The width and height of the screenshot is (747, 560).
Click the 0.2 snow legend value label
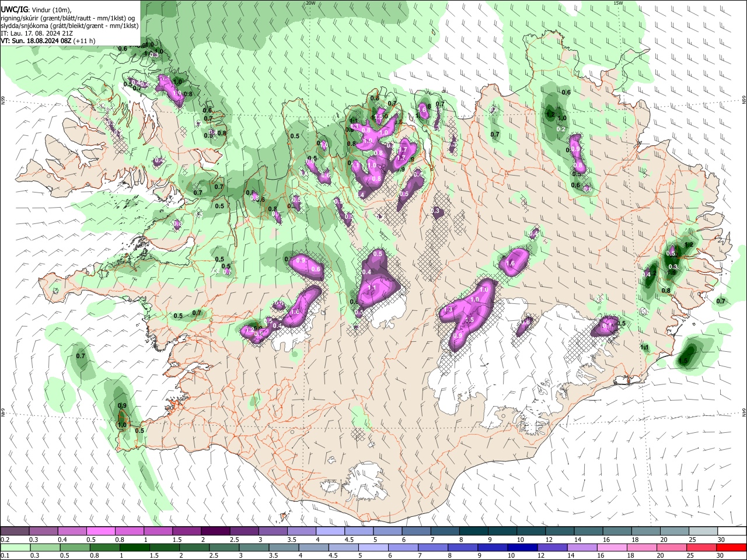point(5,540)
